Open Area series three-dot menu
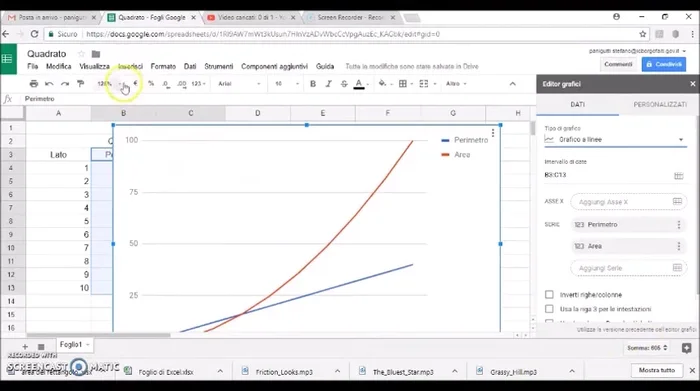The width and height of the screenshot is (700, 391). tap(679, 246)
